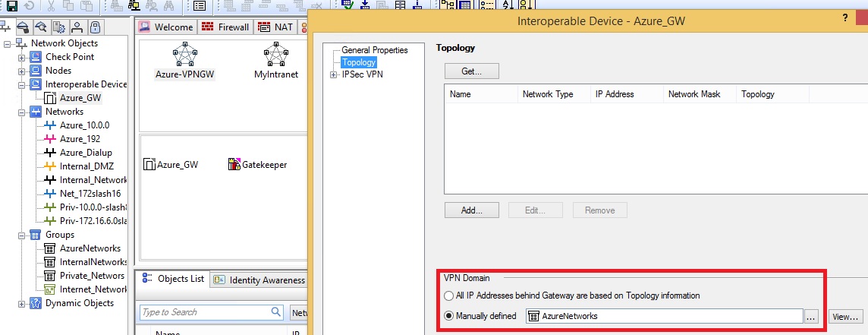The width and height of the screenshot is (868, 335).
Task: Select the Gatekeeper gateway icon
Action: pyautogui.click(x=234, y=164)
